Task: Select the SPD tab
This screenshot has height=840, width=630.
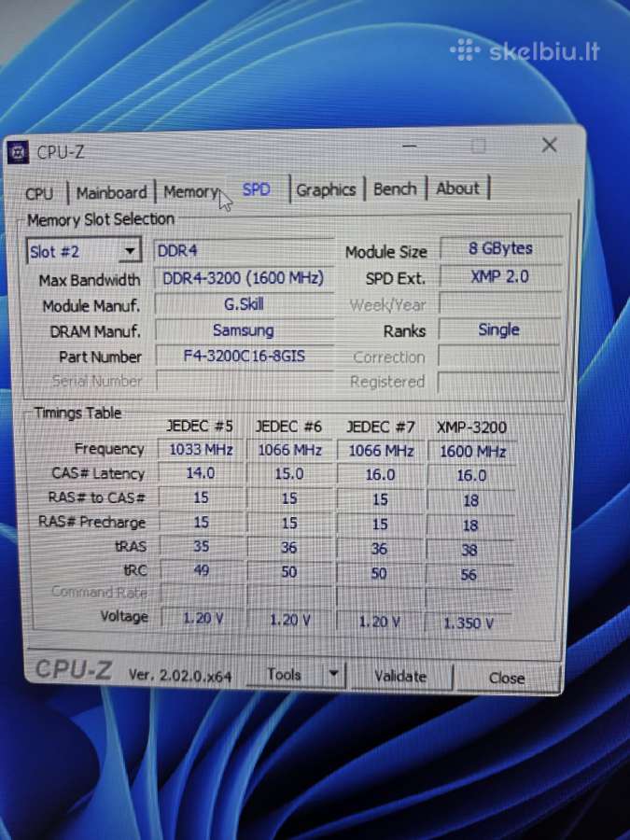Action: pos(256,189)
